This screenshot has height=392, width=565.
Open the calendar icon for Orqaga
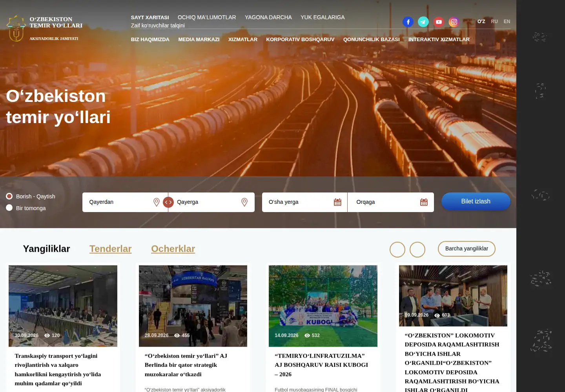click(x=424, y=202)
